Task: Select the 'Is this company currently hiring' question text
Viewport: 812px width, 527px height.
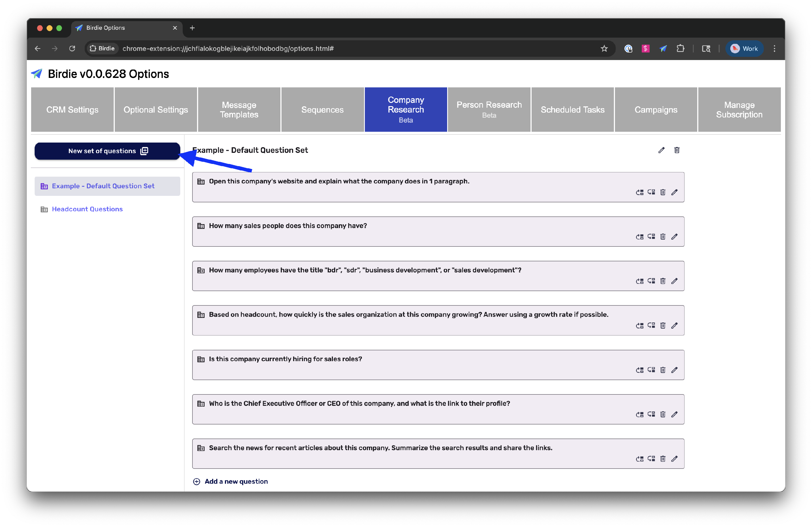Action: [285, 359]
